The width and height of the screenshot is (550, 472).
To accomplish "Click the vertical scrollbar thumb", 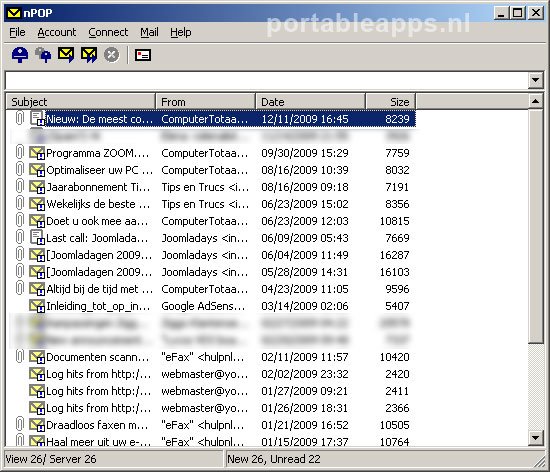I will click(535, 226).
